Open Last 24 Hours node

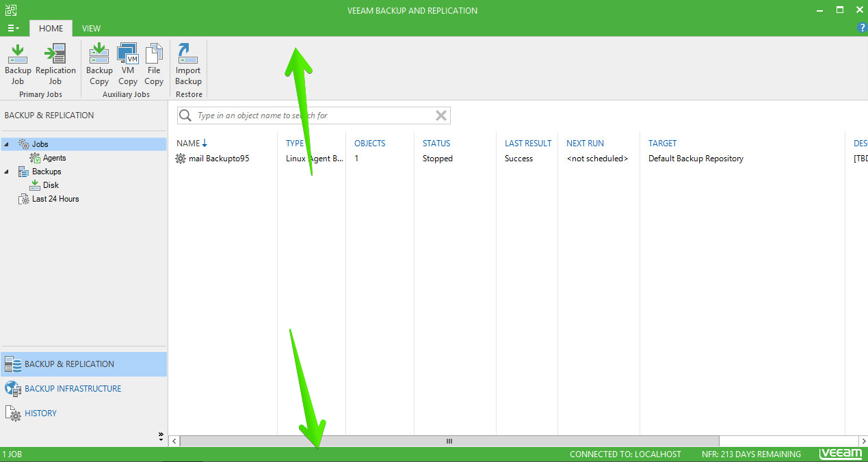[x=55, y=199]
